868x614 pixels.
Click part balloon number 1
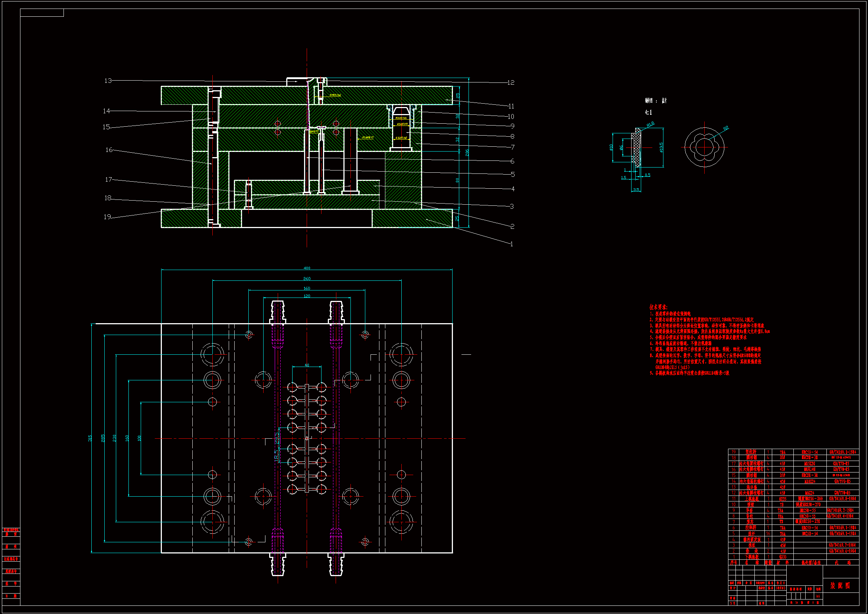coord(512,244)
